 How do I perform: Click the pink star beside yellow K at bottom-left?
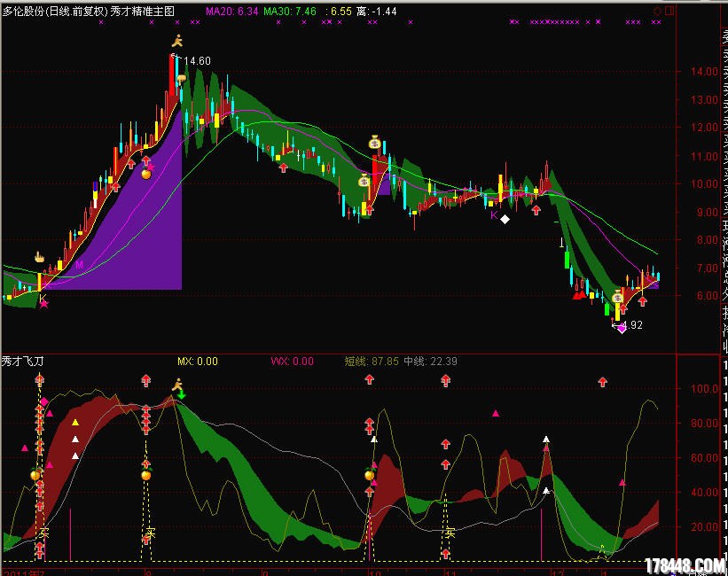pos(44,304)
